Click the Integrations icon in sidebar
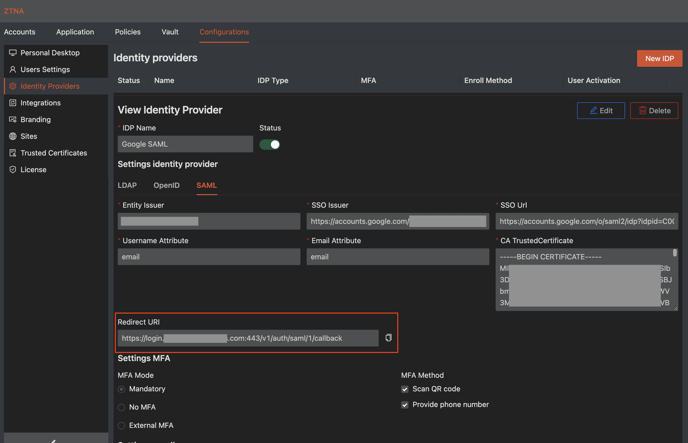 (13, 103)
